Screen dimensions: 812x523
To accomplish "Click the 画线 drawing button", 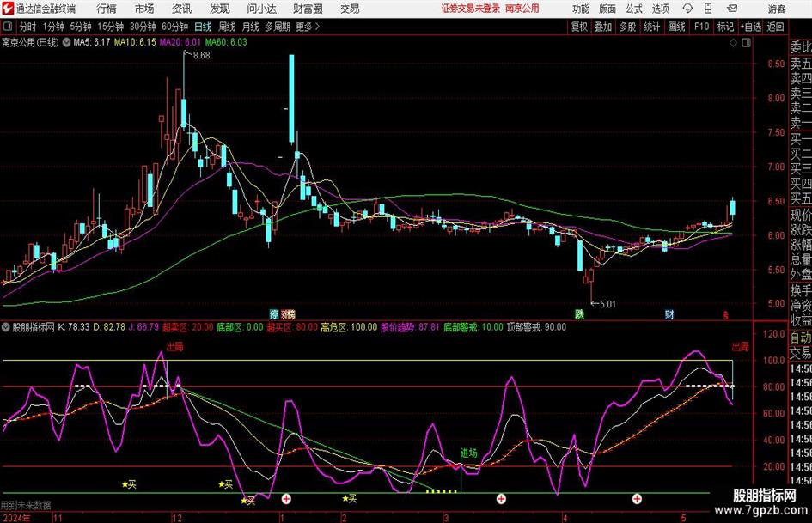I will 676,27.
